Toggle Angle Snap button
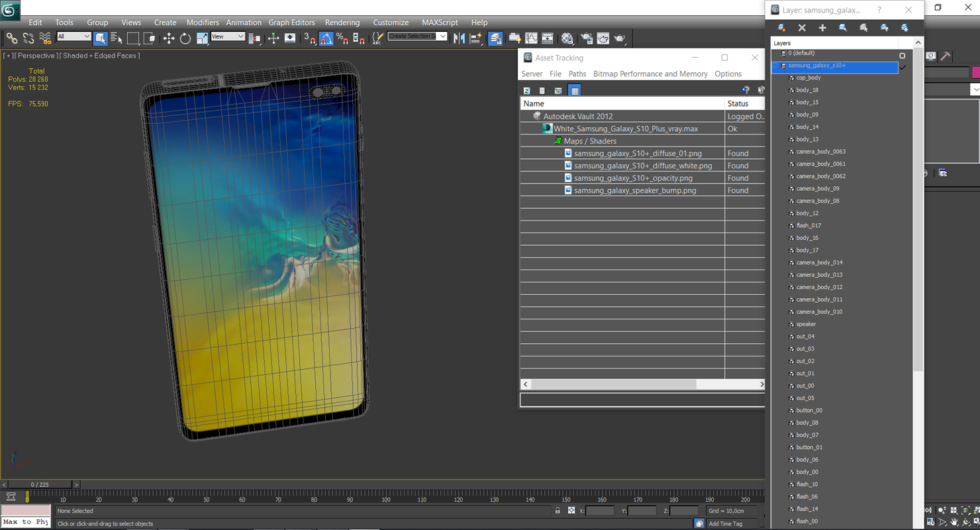The height and width of the screenshot is (530, 980). click(x=326, y=38)
